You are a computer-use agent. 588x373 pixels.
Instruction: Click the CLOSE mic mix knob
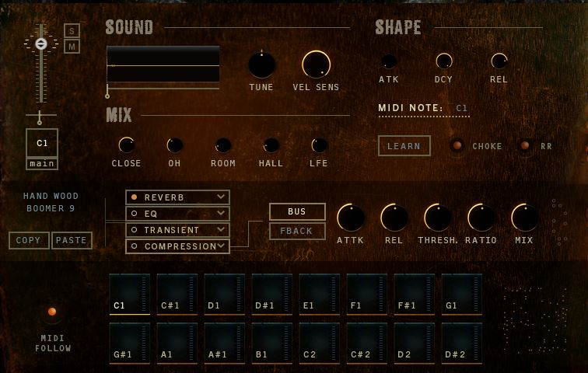(x=126, y=145)
